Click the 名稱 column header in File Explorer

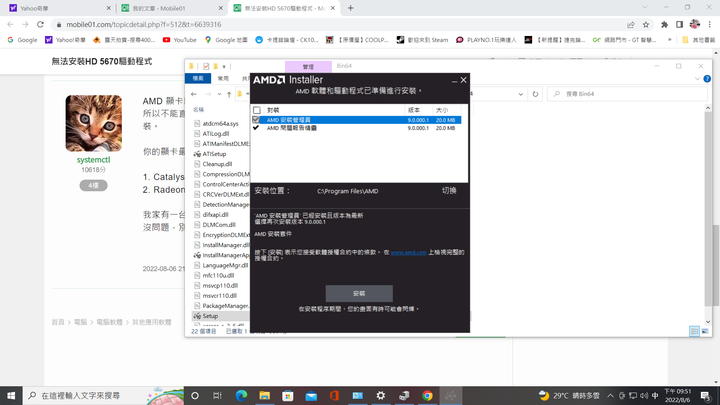[x=198, y=110]
